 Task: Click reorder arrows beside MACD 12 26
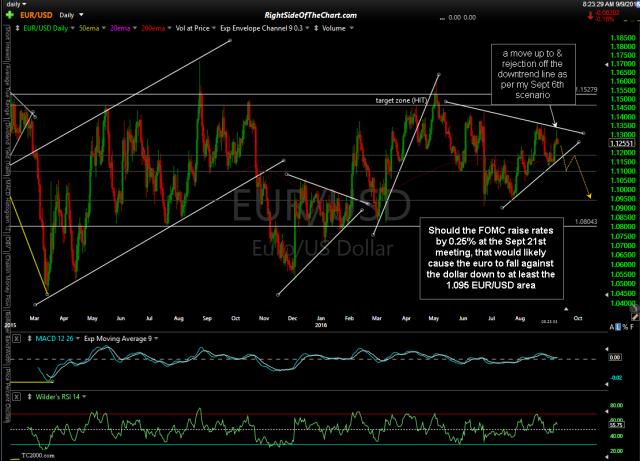coord(29,339)
